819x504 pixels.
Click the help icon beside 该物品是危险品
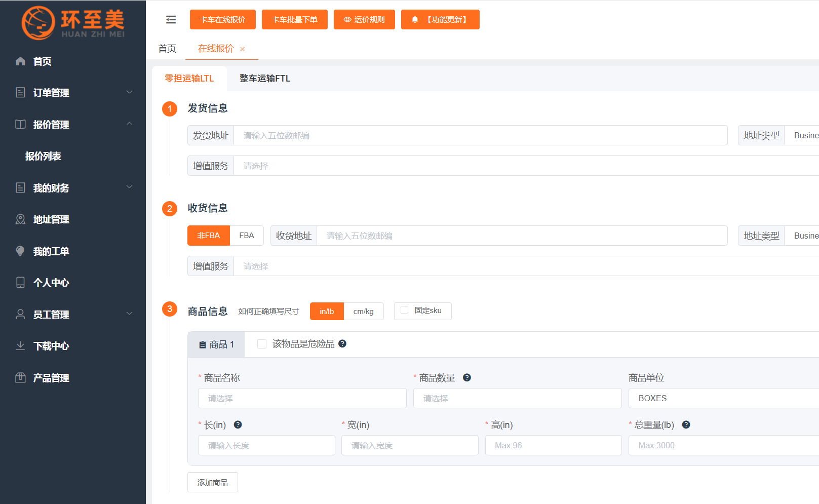coord(342,343)
